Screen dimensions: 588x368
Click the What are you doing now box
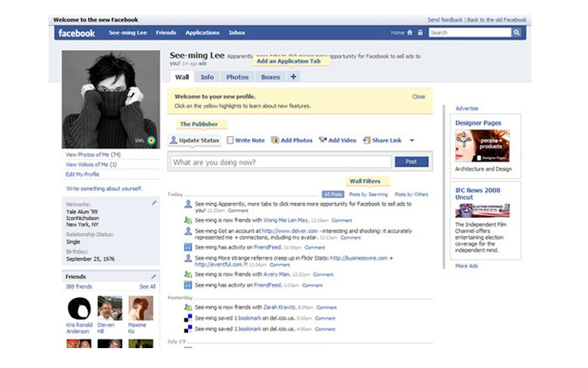click(281, 162)
